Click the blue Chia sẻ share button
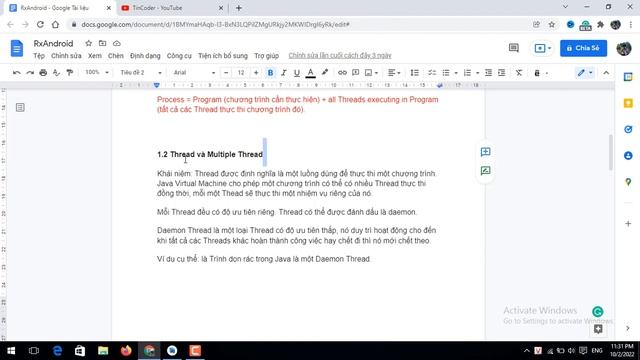Screen dimensions: 640x360 (583, 48)
